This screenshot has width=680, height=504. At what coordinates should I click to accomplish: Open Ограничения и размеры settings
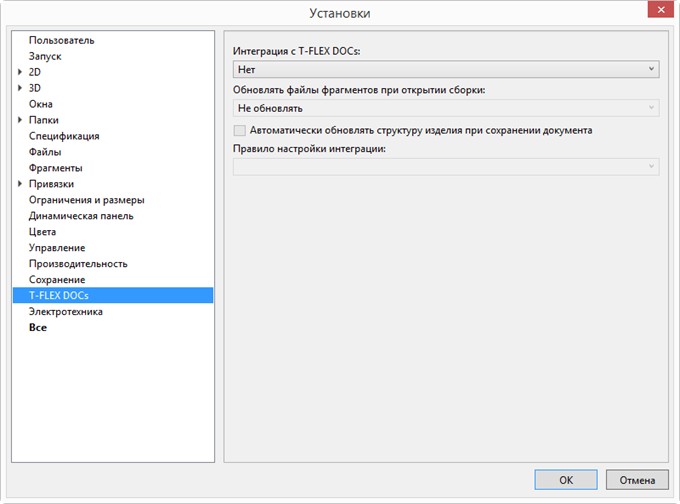pyautogui.click(x=86, y=200)
